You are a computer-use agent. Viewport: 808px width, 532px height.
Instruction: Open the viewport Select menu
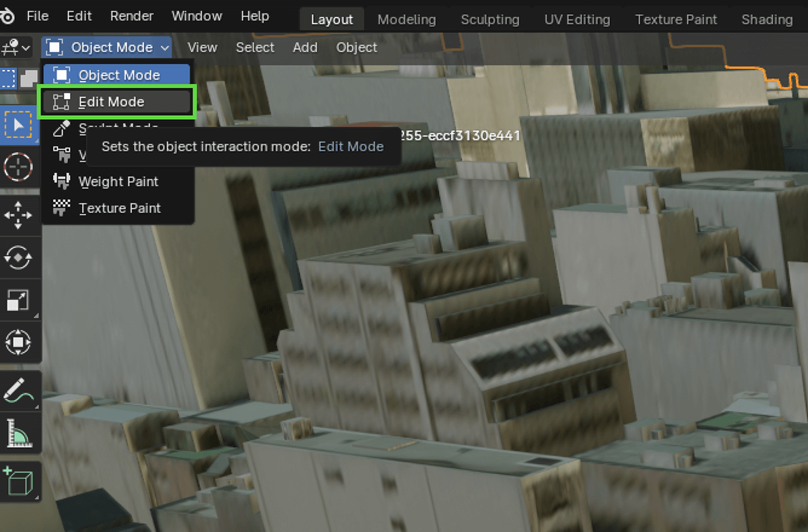click(255, 48)
